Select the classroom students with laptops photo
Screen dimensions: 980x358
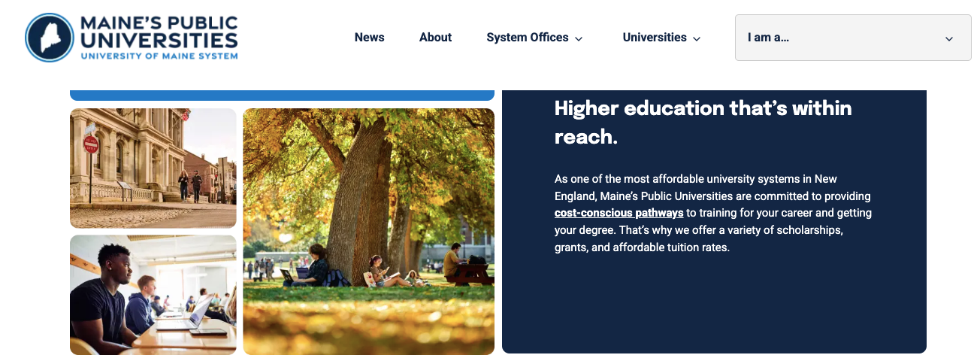[153, 294]
